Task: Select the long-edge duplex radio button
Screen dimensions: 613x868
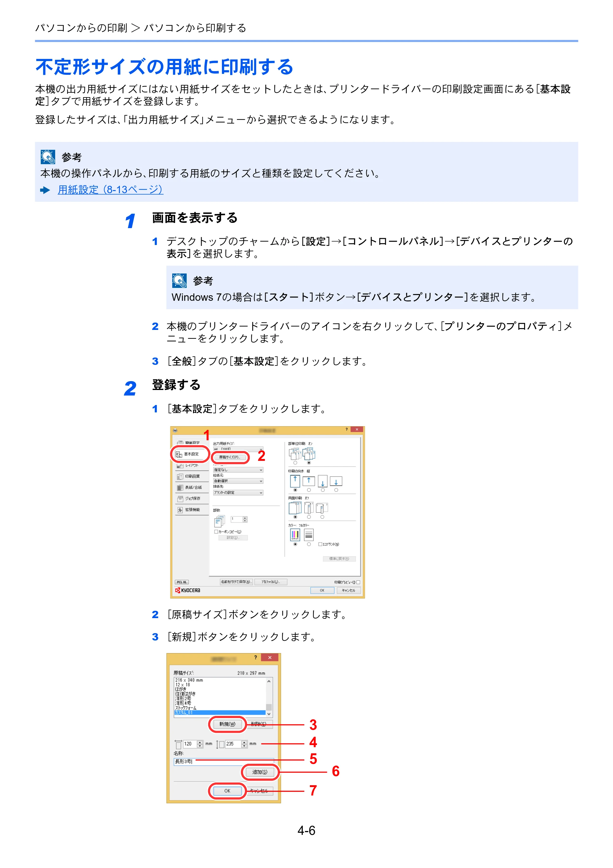Action: pyautogui.click(x=309, y=517)
